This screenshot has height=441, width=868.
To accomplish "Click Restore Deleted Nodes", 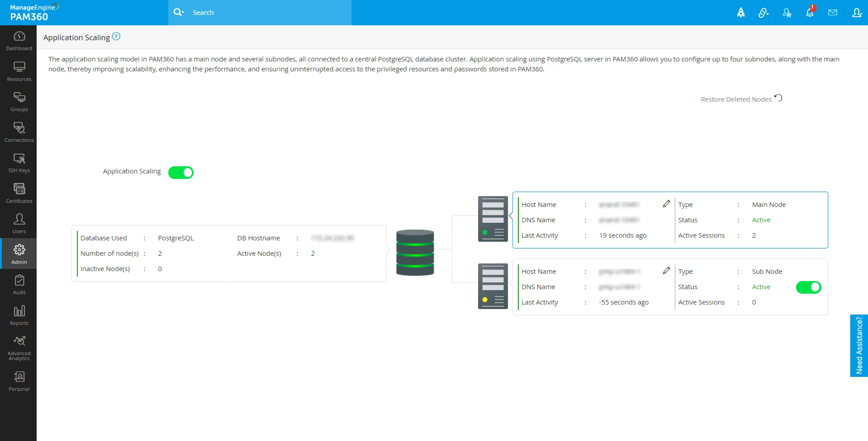I will pyautogui.click(x=735, y=99).
